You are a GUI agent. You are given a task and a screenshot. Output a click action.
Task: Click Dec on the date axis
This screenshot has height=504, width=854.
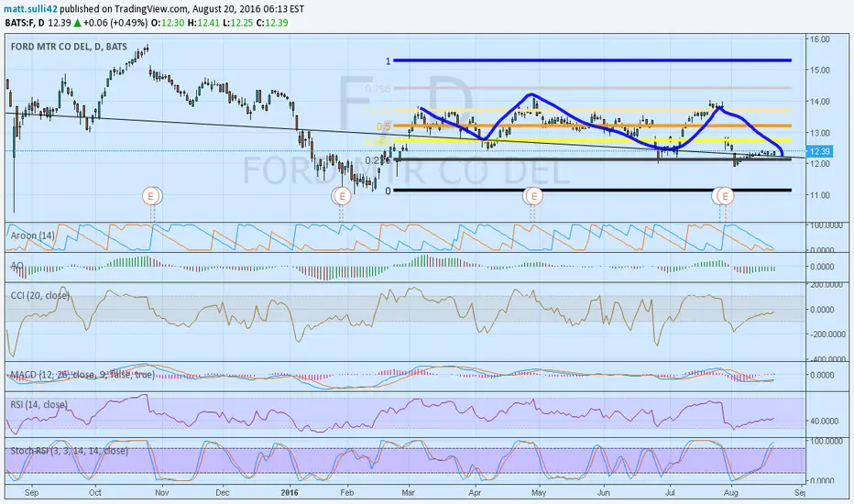point(223,493)
